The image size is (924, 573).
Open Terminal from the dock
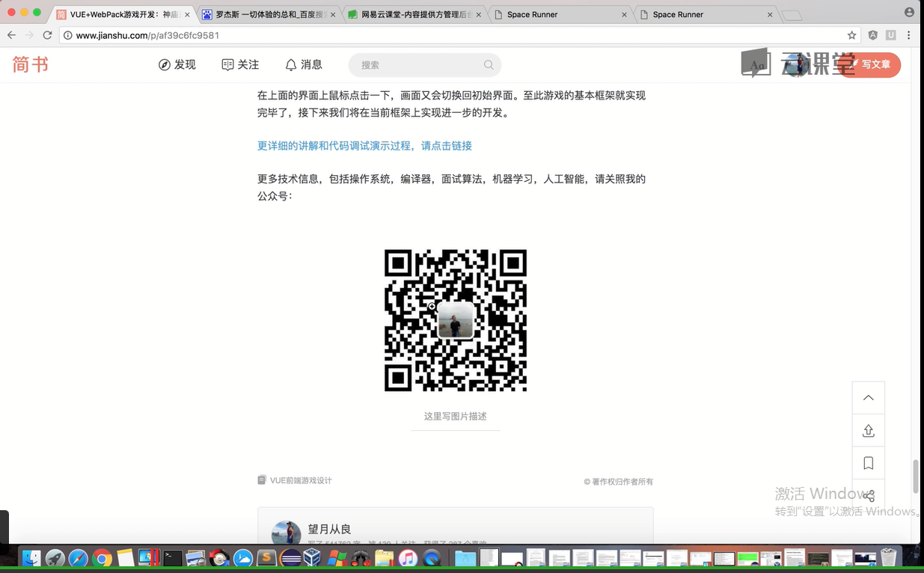172,558
